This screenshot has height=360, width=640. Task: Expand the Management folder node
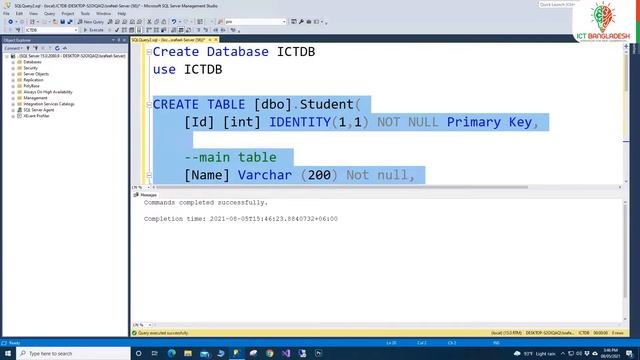point(13,98)
